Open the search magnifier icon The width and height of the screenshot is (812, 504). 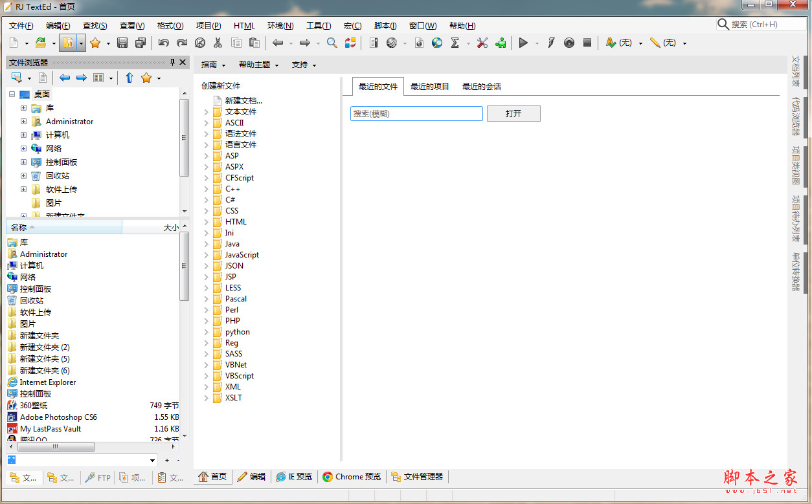coord(332,43)
